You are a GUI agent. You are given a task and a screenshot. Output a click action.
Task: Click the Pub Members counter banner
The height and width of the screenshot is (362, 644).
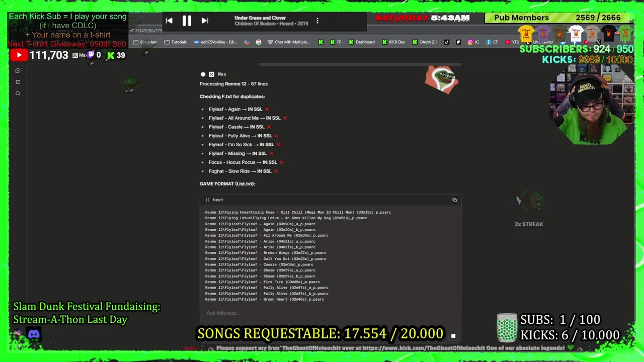point(558,18)
